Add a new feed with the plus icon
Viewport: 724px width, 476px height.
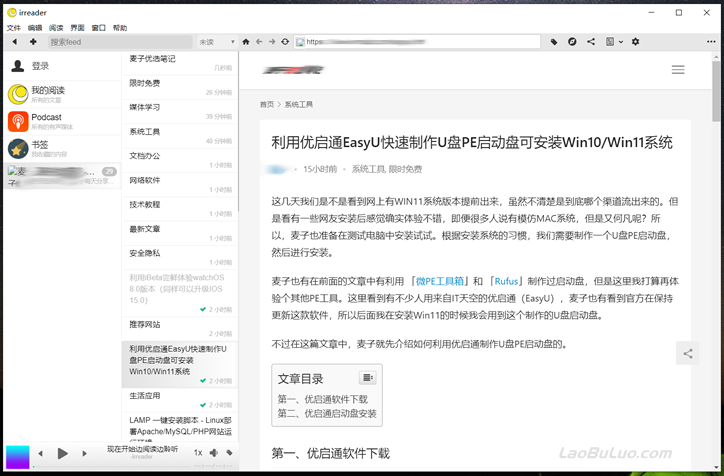coord(33,42)
